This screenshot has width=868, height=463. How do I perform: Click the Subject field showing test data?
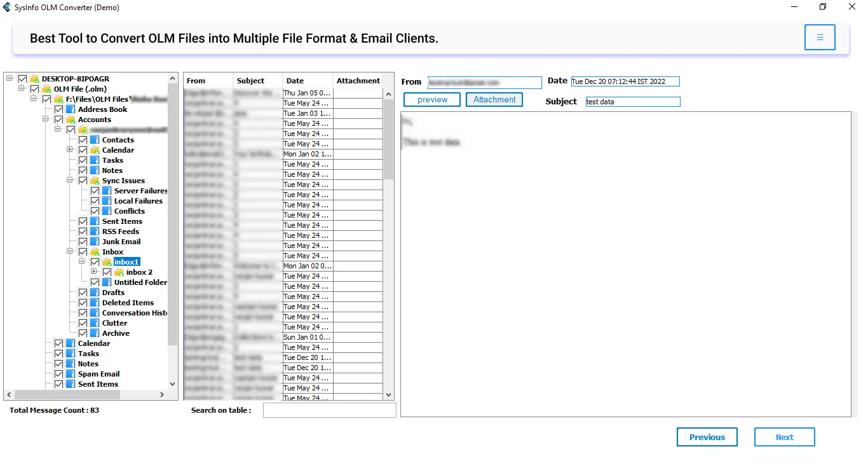pos(633,102)
